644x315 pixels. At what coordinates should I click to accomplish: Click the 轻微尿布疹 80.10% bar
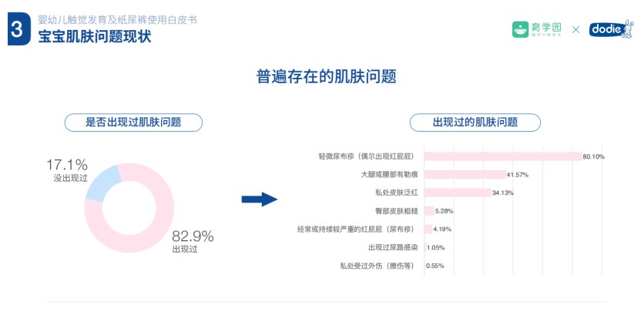[x=502, y=156]
